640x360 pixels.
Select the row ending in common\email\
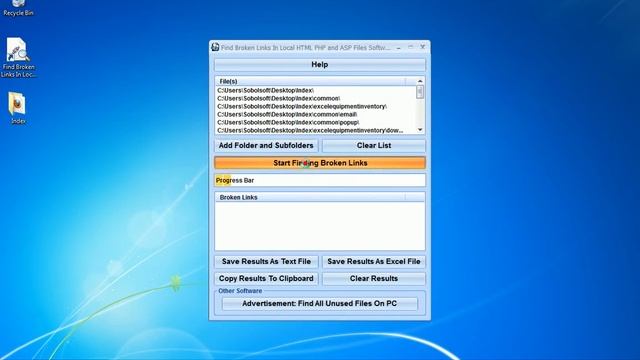coord(316,114)
